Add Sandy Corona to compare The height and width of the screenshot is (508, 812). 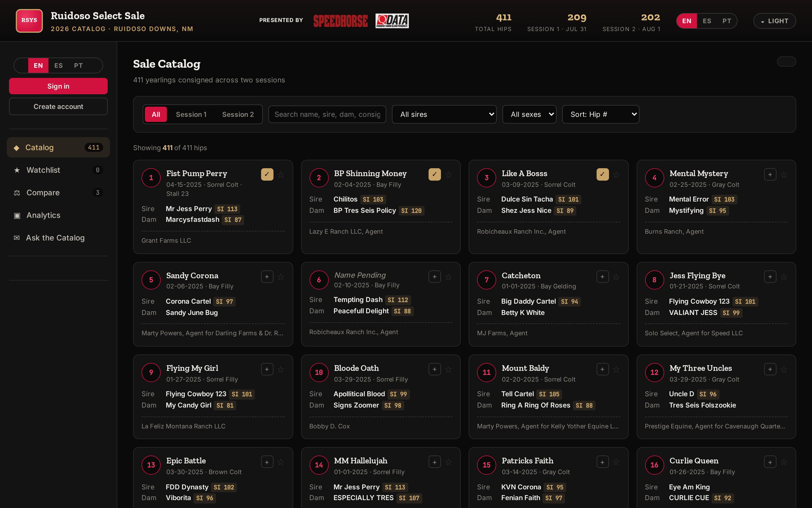tap(267, 277)
